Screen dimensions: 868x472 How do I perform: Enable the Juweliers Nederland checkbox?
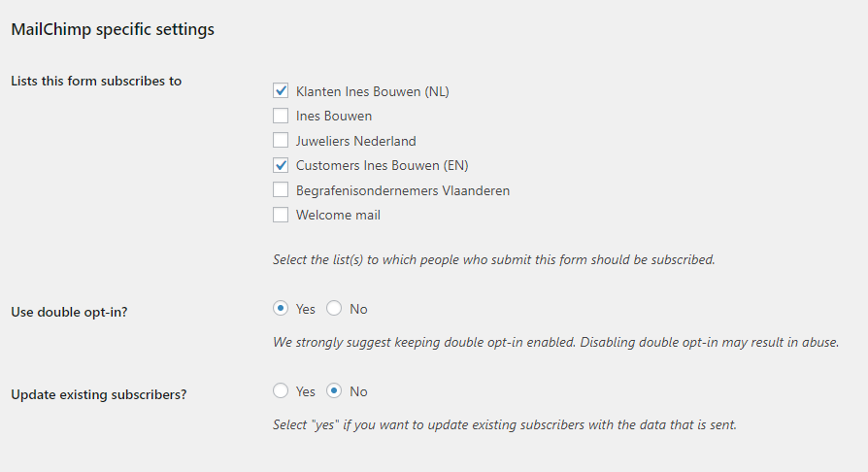[281, 140]
